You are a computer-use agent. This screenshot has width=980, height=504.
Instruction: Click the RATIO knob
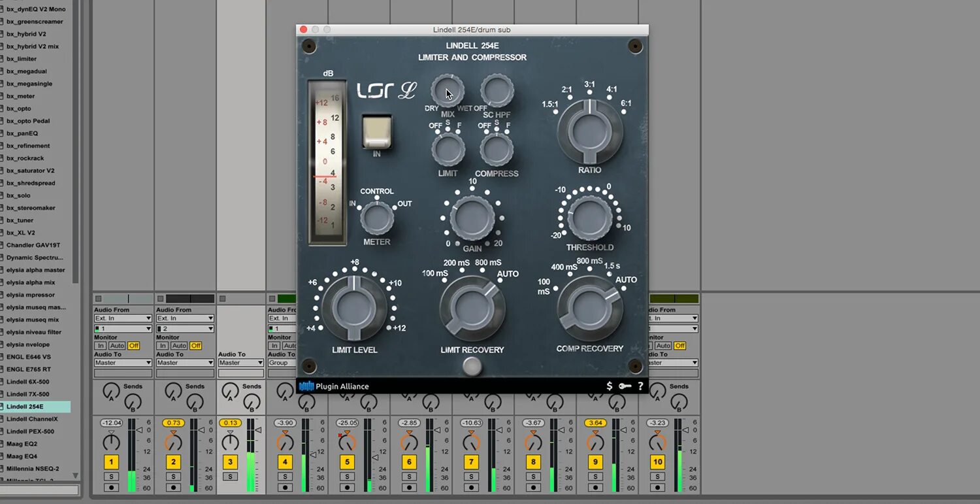tap(590, 131)
